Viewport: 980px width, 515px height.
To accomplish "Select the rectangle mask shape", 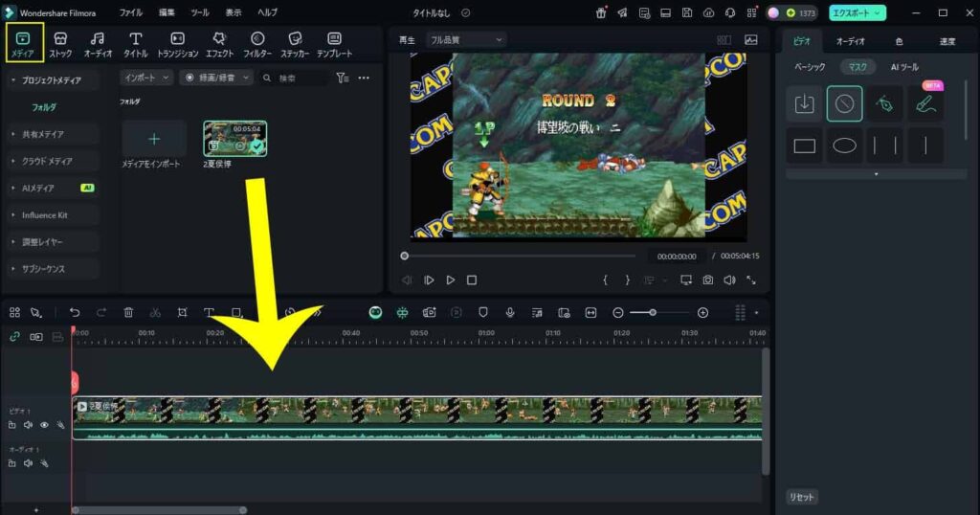I will (x=804, y=146).
